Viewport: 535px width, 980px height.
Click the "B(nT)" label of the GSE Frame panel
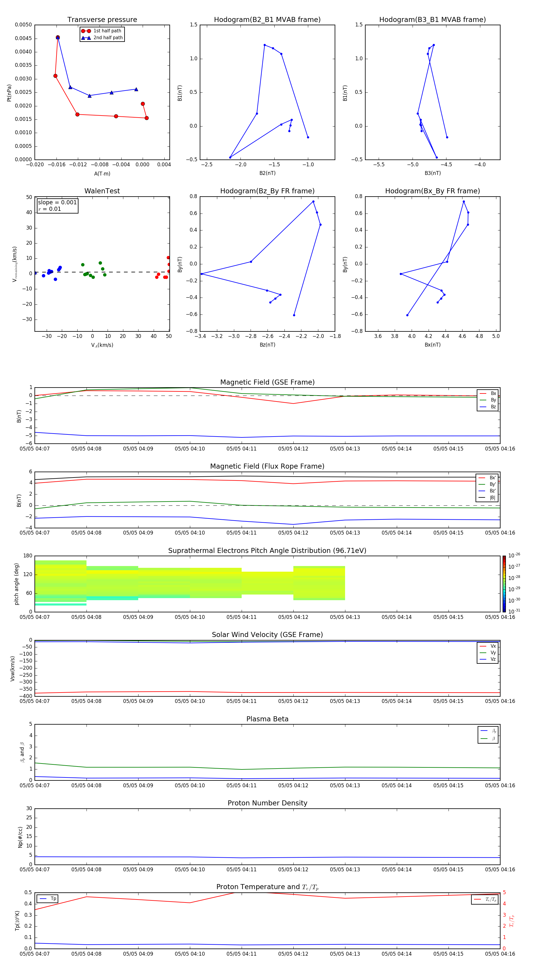point(19,416)
